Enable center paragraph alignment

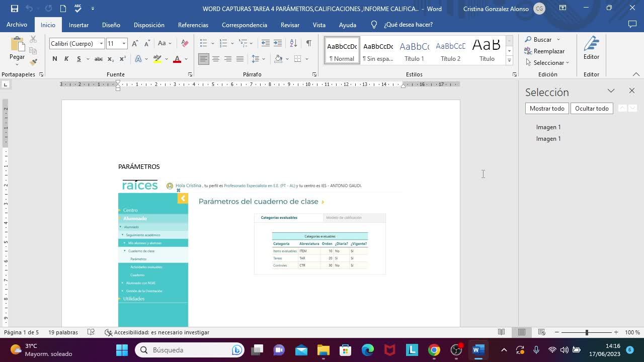click(216, 59)
